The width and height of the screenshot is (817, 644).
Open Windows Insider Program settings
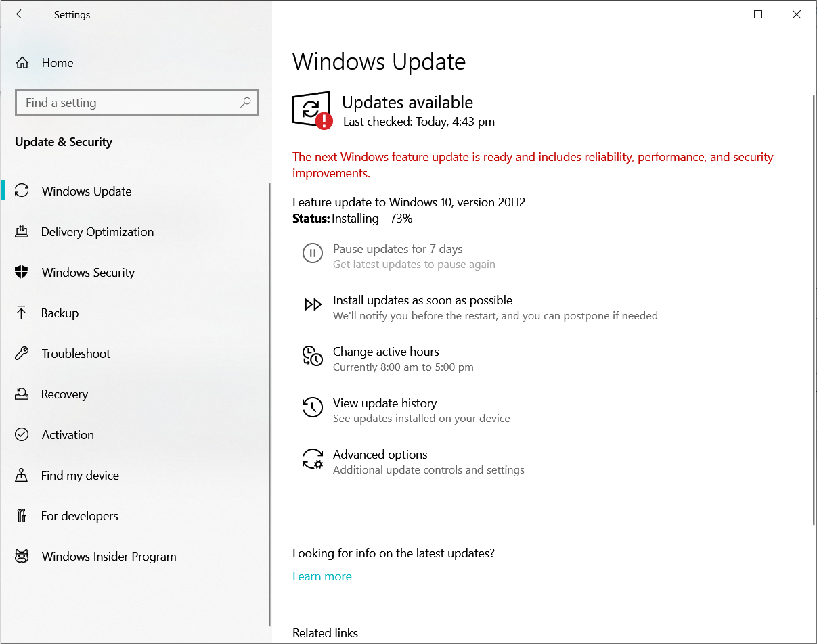click(x=108, y=556)
